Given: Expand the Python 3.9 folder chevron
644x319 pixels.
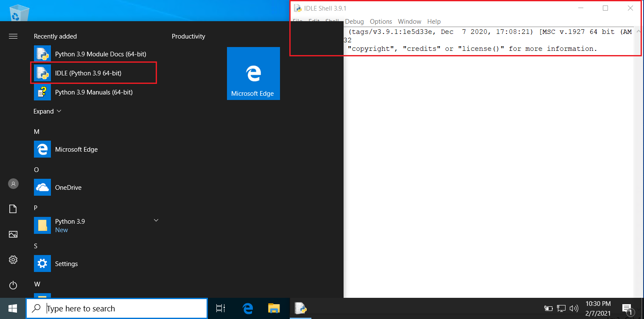Looking at the screenshot, I should 156,220.
